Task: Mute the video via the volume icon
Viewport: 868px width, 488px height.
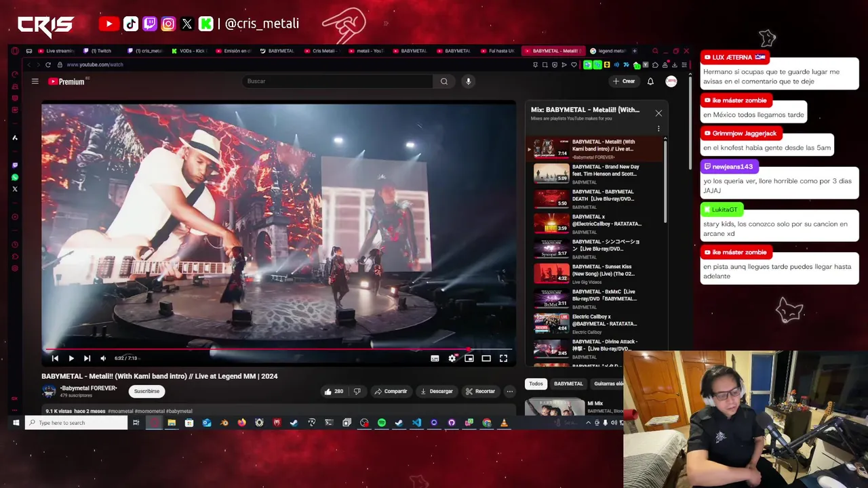Action: (x=103, y=358)
